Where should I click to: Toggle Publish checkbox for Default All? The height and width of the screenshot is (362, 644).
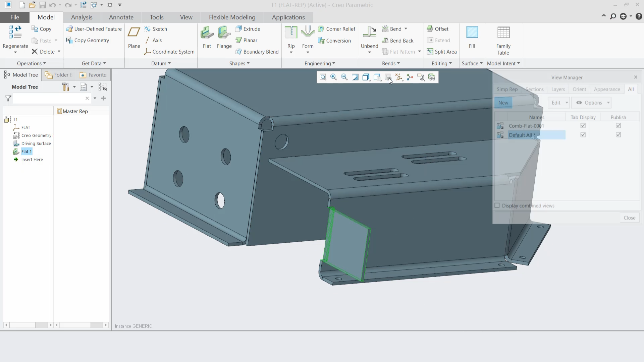point(618,135)
